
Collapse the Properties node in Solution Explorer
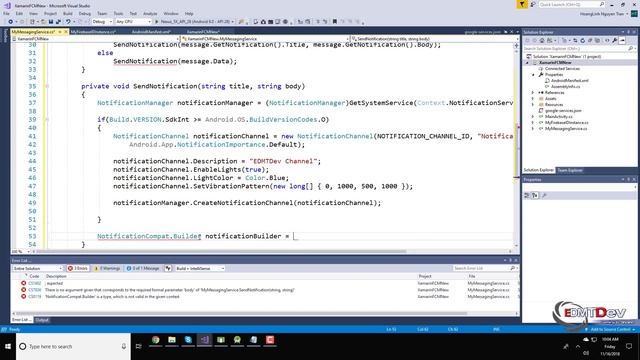pyautogui.click(x=533, y=75)
